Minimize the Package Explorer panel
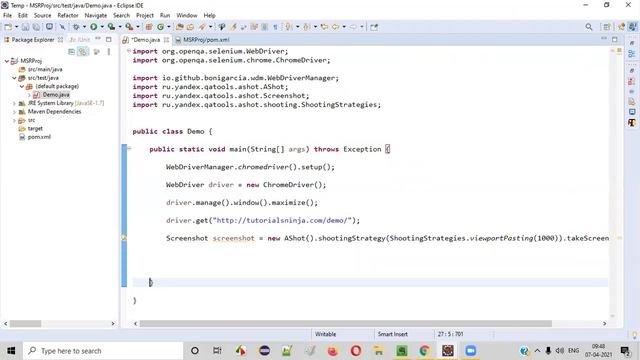 pyautogui.click(x=98, y=39)
